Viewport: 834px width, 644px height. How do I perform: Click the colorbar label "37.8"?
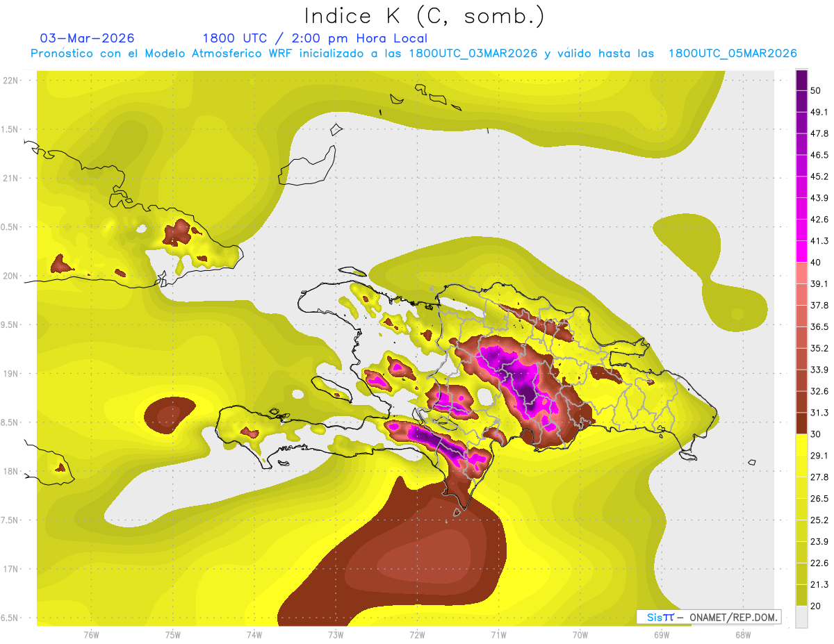[x=819, y=305]
